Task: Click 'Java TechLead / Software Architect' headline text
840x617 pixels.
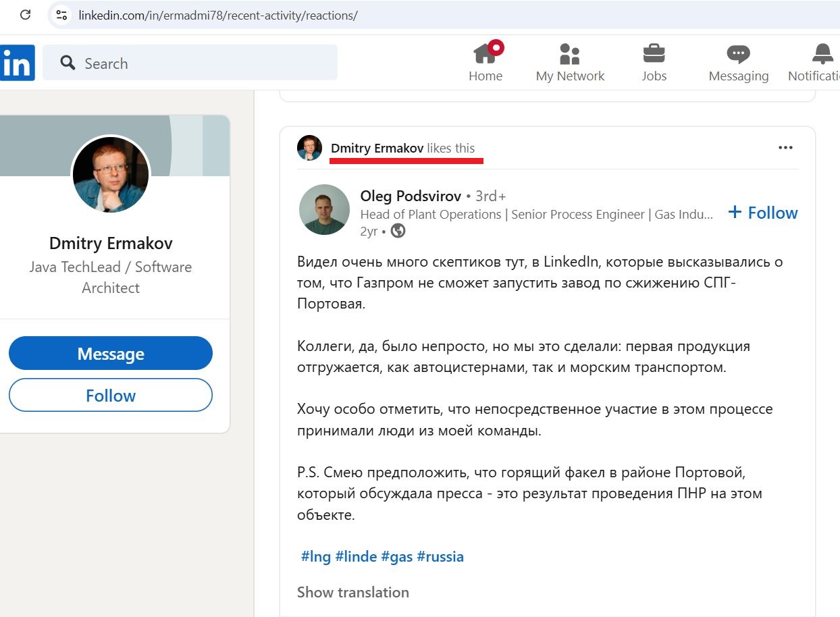Action: (x=111, y=277)
